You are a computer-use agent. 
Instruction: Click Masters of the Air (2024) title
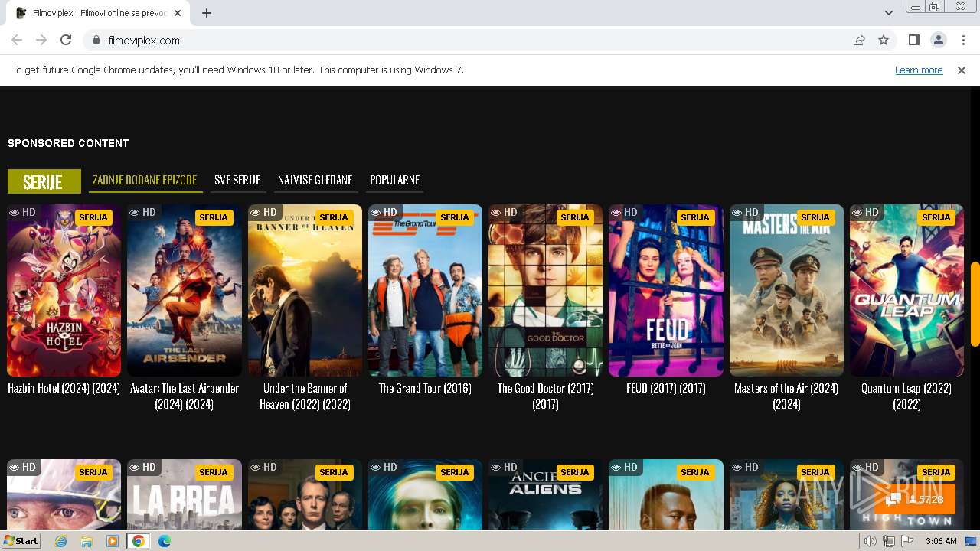click(786, 396)
